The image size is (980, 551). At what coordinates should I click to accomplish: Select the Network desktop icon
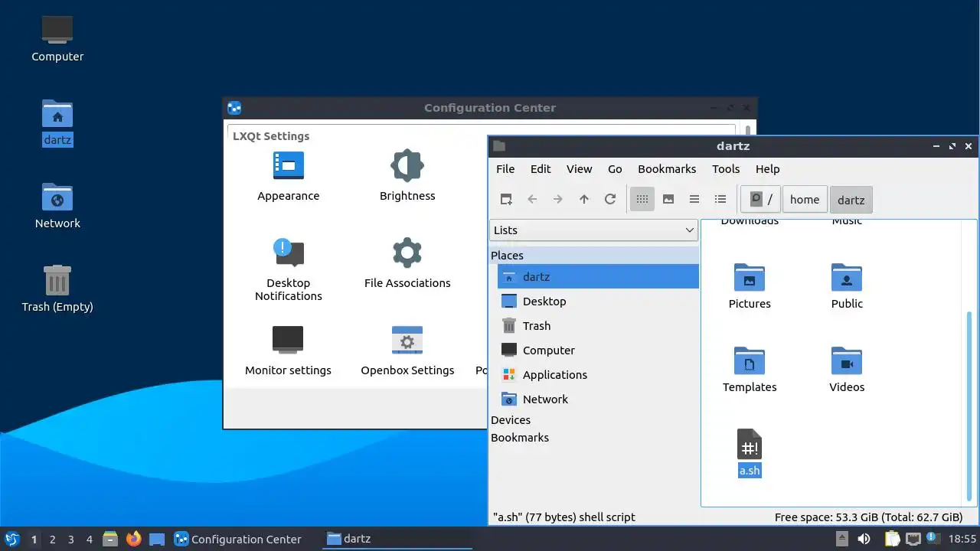tap(57, 206)
